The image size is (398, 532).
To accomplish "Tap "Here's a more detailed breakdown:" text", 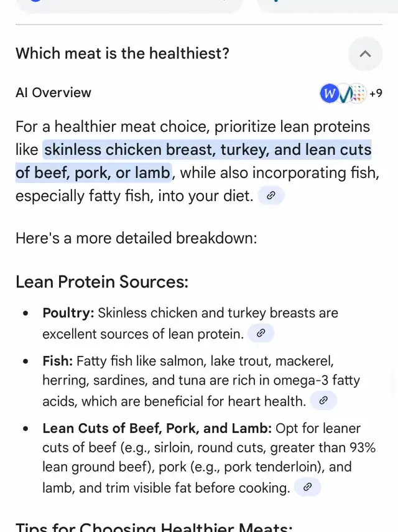I will click(x=136, y=238).
